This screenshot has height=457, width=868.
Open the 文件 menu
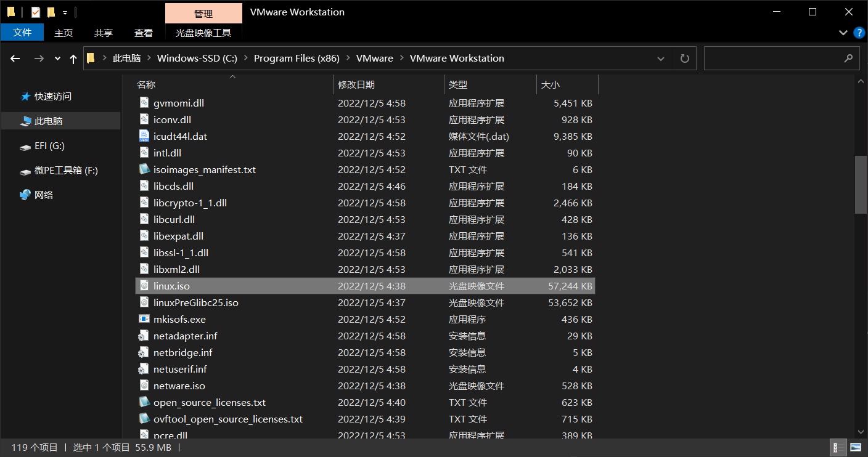coord(22,33)
